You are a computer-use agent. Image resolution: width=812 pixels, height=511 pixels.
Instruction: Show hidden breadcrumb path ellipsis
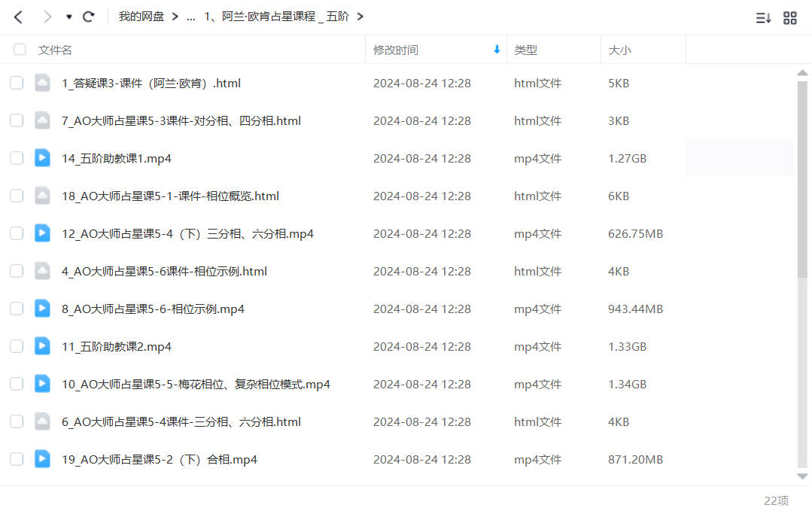pos(191,17)
